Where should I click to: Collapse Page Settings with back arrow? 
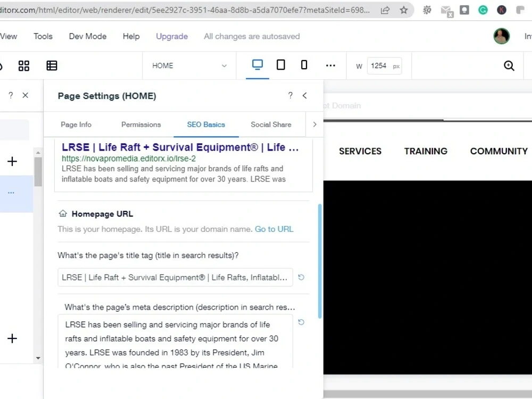tap(305, 96)
